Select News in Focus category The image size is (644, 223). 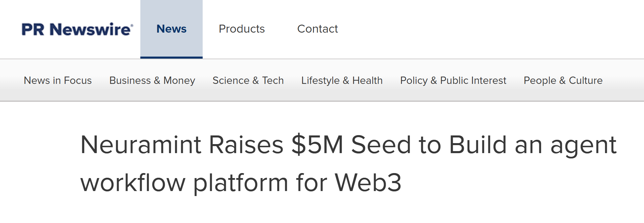click(x=58, y=81)
